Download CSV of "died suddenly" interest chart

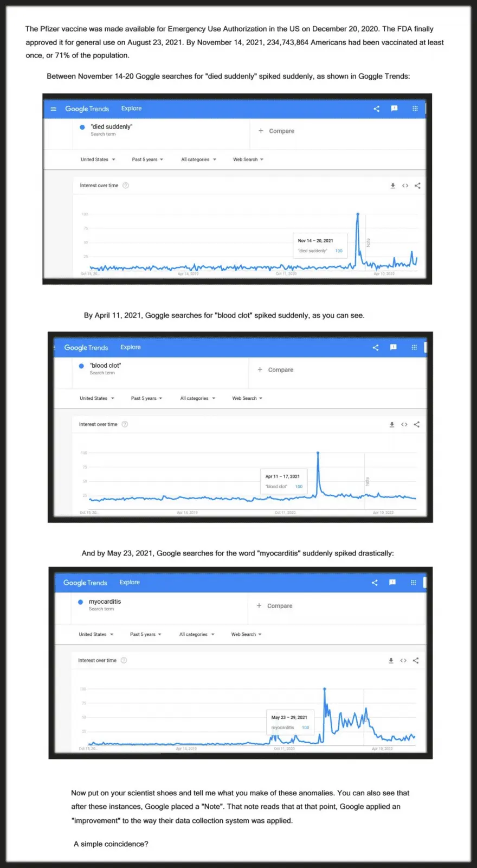393,186
